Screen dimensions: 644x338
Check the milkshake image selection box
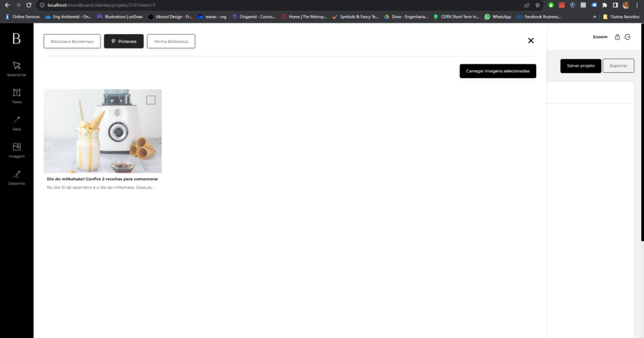click(151, 100)
